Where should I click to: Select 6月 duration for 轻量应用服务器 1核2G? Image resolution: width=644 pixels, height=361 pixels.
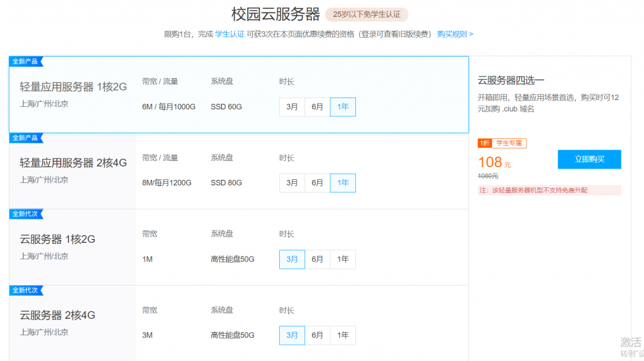click(x=317, y=107)
